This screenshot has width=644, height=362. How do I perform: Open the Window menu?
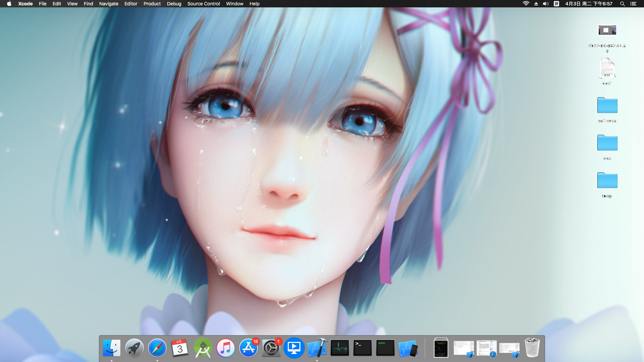[234, 4]
